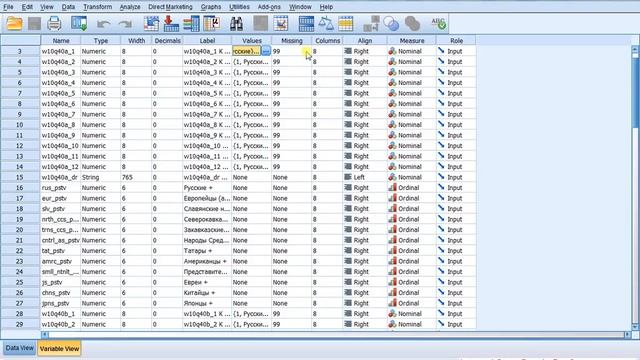Open the Add-ons menu
The image size is (640, 360).
[269, 7]
